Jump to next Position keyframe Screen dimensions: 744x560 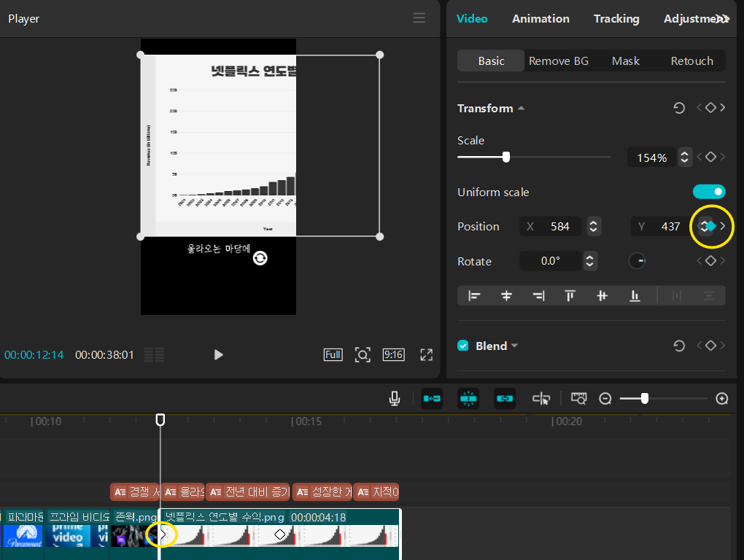pos(723,226)
